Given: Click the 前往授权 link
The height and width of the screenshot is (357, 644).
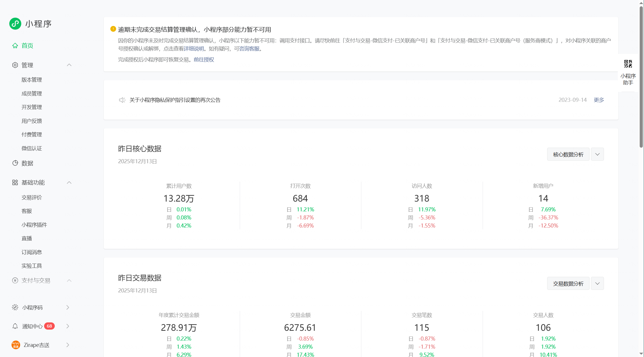Looking at the screenshot, I should point(204,60).
